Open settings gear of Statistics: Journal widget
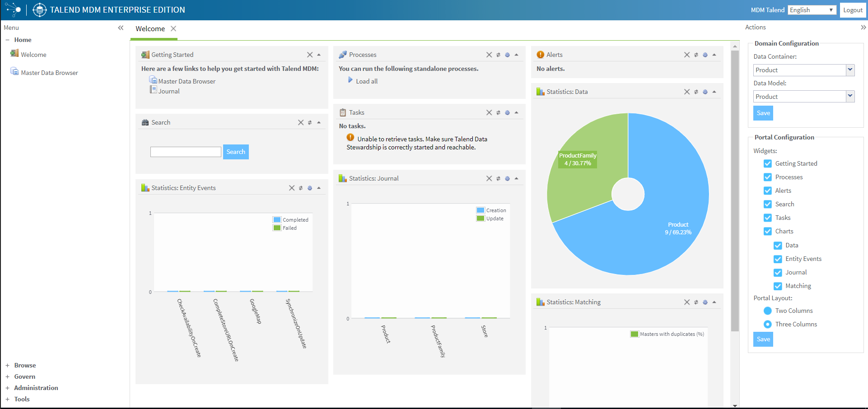The width and height of the screenshot is (868, 409). coord(507,178)
